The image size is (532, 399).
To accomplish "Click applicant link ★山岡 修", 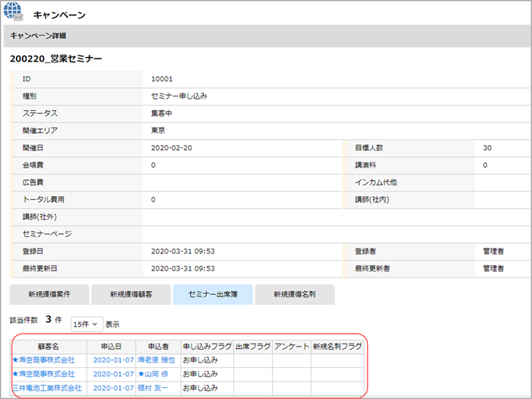I will (x=153, y=374).
